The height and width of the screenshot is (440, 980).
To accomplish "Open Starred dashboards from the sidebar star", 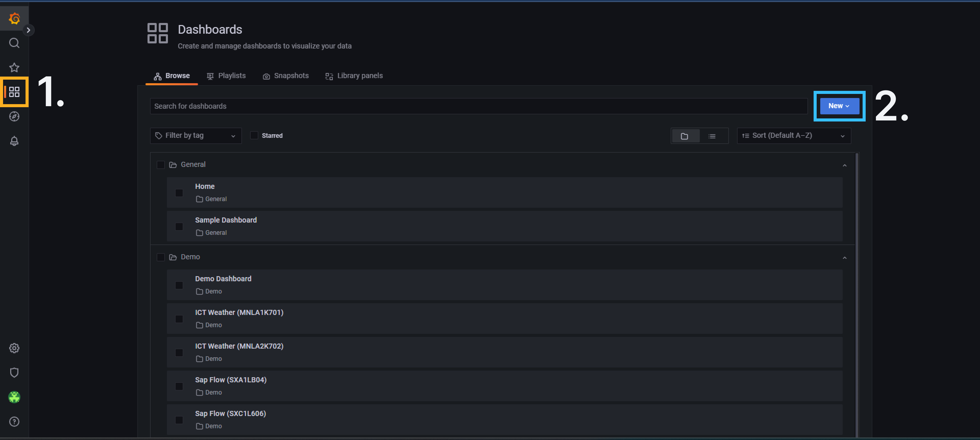I will click(x=14, y=67).
